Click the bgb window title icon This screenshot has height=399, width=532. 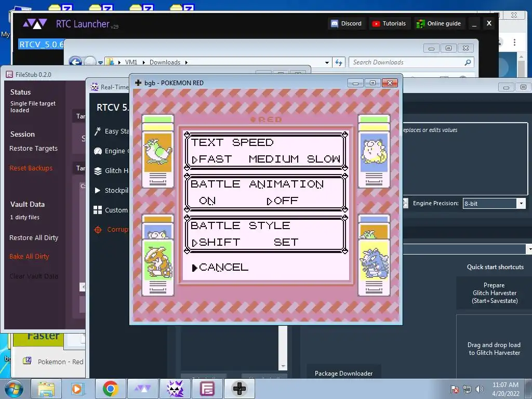click(138, 83)
